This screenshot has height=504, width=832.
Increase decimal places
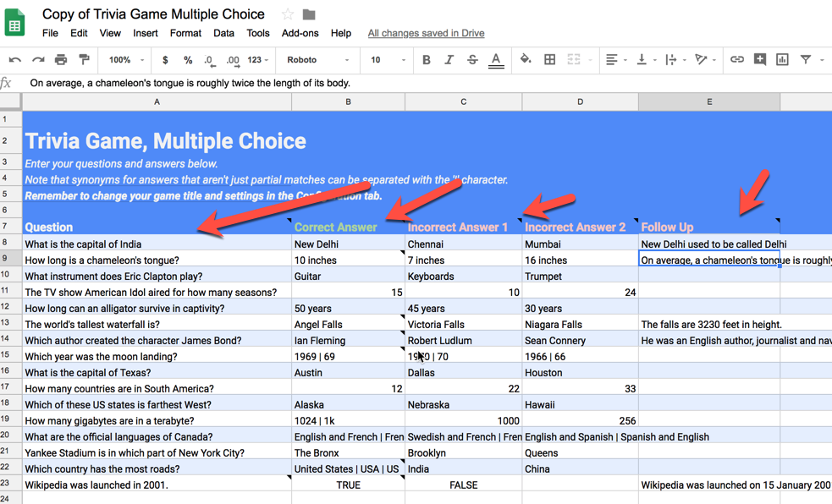(x=233, y=60)
